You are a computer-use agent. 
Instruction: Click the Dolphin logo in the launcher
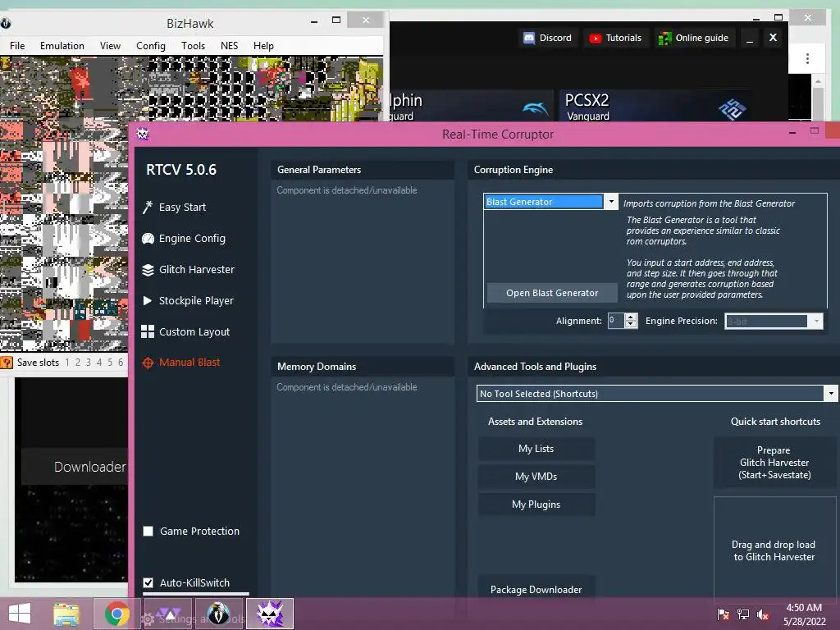pyautogui.click(x=535, y=109)
